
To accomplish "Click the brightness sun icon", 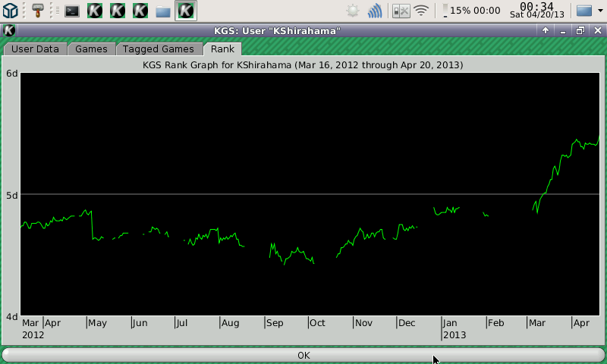I will tap(353, 11).
